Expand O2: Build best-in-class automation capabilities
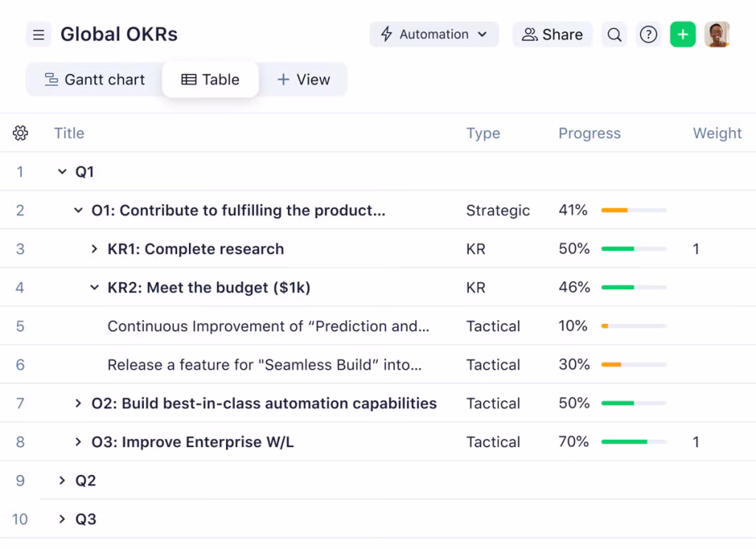The image size is (756, 549). 78,404
